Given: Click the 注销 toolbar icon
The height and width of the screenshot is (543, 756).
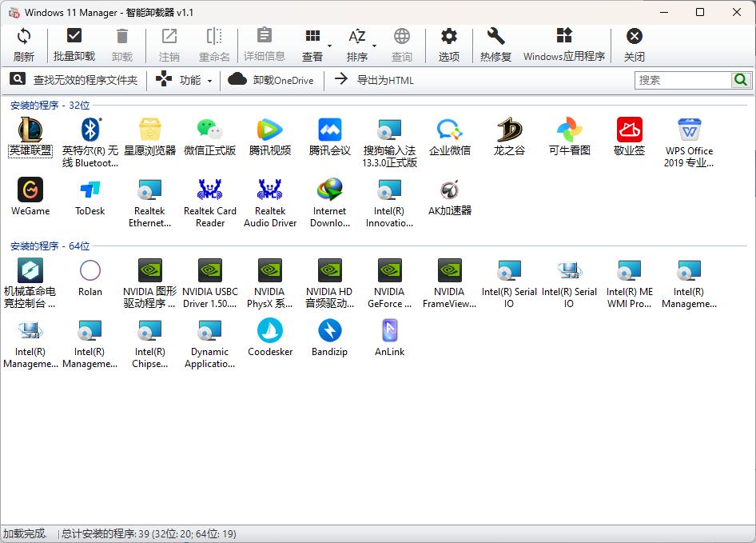Looking at the screenshot, I should 169,36.
